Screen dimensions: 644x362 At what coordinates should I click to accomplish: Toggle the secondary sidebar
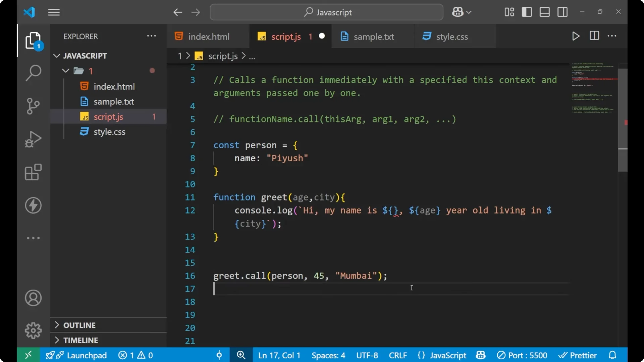[x=562, y=12]
